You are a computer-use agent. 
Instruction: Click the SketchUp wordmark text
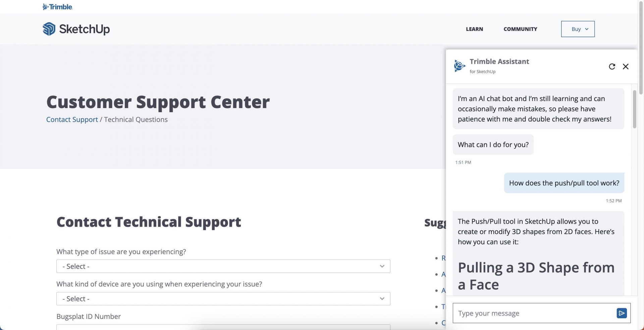(x=85, y=29)
